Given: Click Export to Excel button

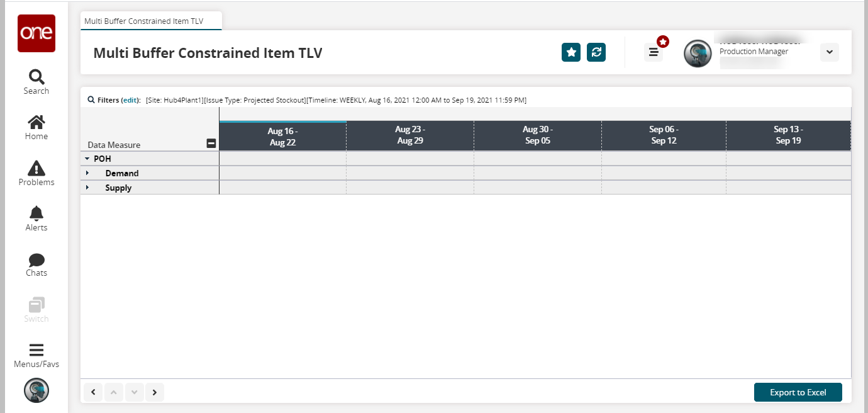Looking at the screenshot, I should (x=798, y=392).
